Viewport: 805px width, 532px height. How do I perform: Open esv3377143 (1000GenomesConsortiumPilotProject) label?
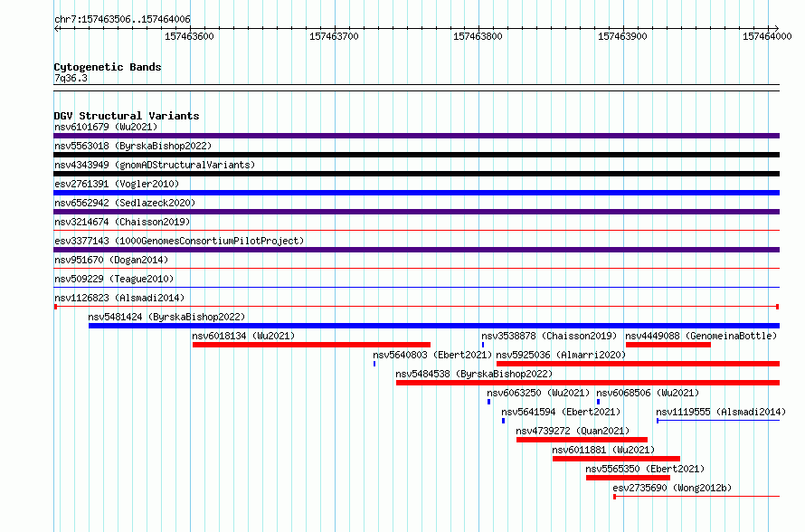point(179,241)
